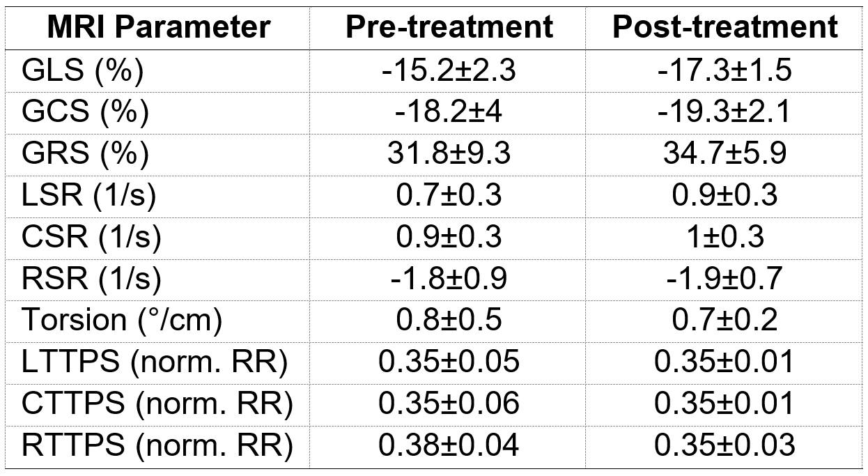Viewport: 868px width, 476px height.
Task: Select the GRS (%) row label
Action: (84, 153)
